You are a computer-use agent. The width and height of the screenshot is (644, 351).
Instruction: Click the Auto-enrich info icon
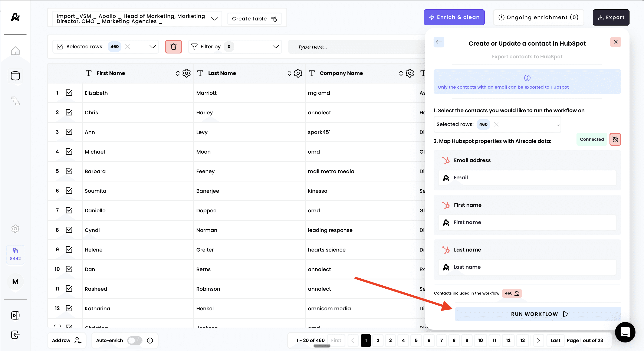pyautogui.click(x=150, y=341)
